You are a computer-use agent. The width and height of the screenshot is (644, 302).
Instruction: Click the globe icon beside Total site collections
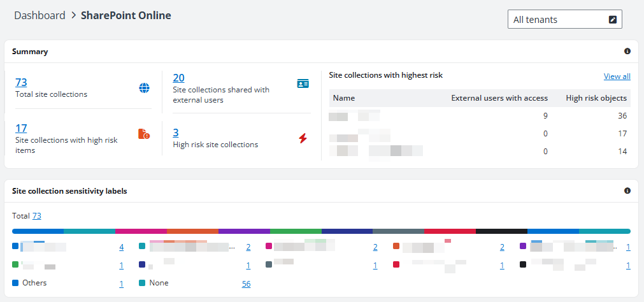(x=144, y=88)
